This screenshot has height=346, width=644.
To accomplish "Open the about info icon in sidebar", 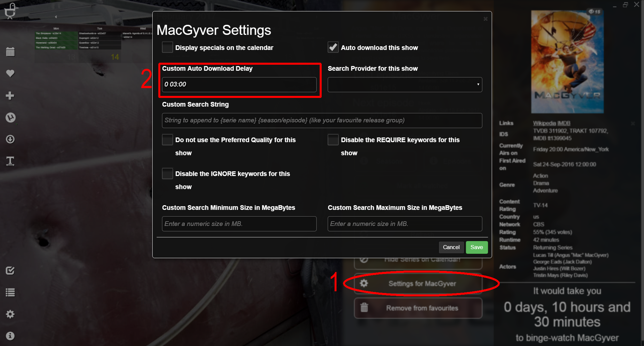I will (x=10, y=336).
